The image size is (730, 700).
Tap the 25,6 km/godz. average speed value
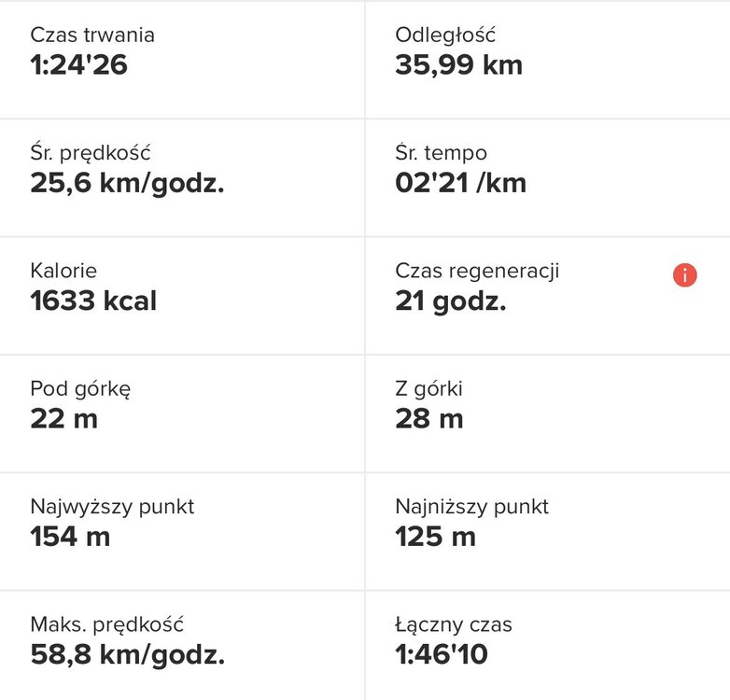point(127,183)
